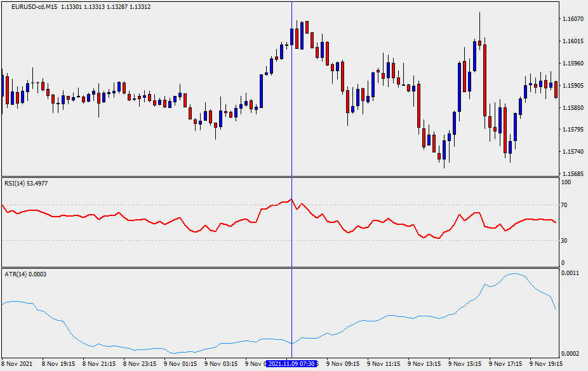Screen dimensions: 588x371
Task: Click the 9 Nov 13:15 time label
Action: click(x=424, y=364)
